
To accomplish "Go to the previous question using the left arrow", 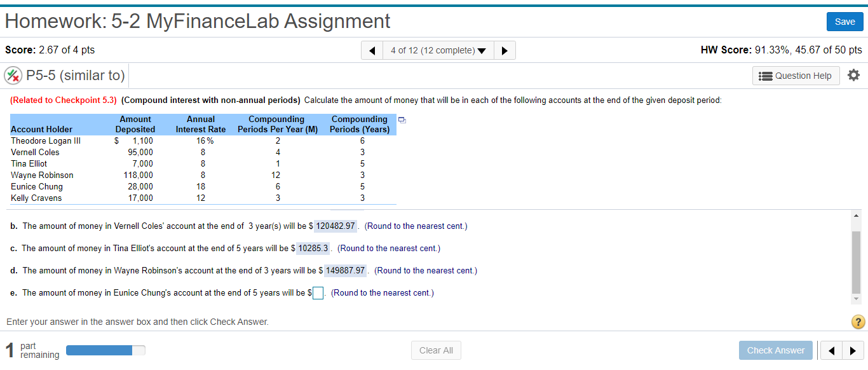I will (x=372, y=50).
